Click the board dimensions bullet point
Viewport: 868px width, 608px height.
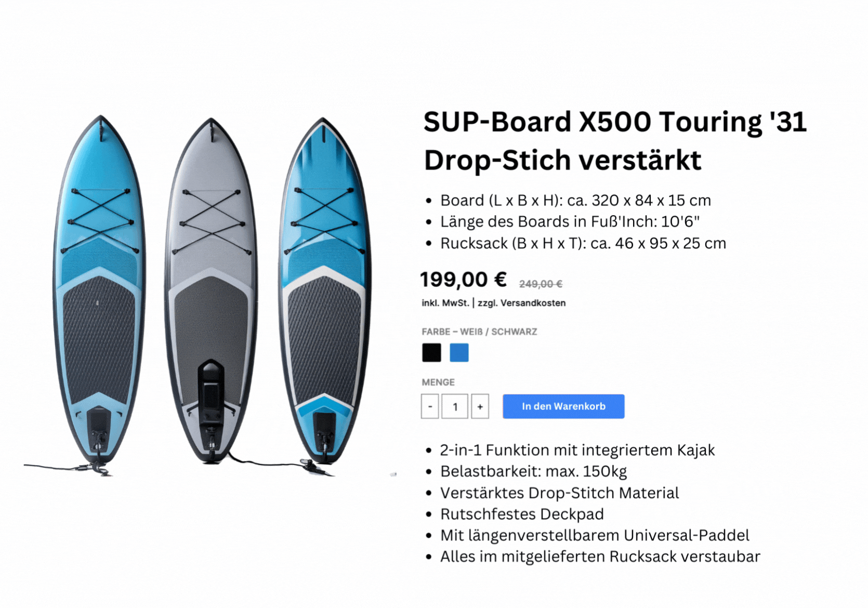coord(575,200)
